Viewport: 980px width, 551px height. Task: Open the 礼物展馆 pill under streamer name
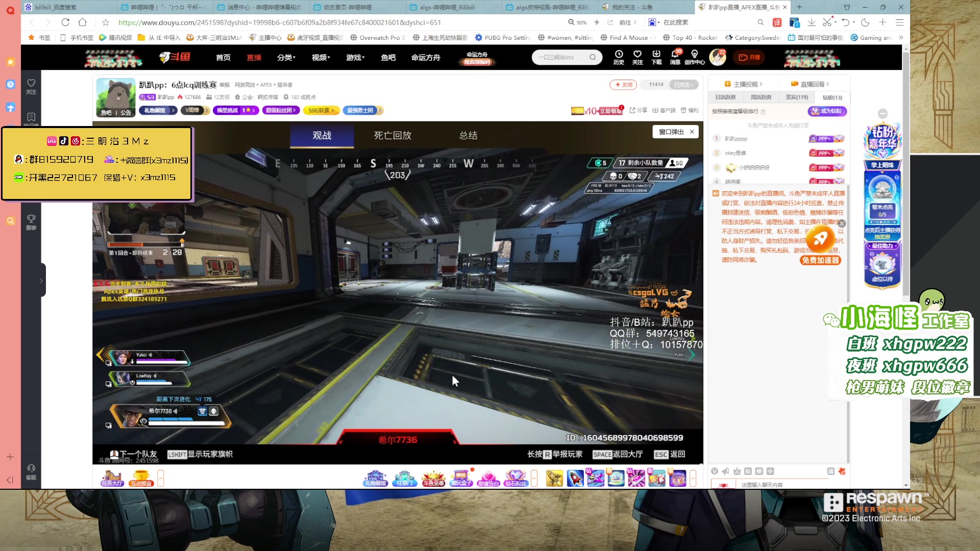158,110
